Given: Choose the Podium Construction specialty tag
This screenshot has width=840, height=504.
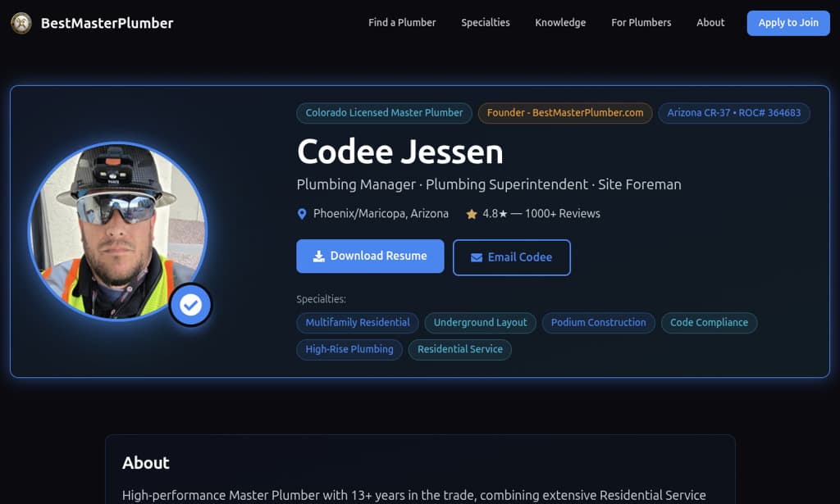Looking at the screenshot, I should click(598, 323).
